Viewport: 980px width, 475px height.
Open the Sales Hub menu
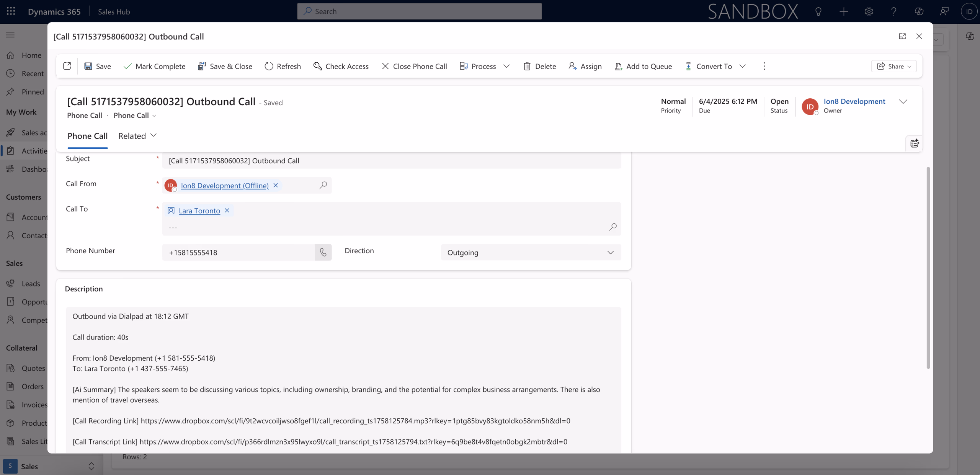113,11
